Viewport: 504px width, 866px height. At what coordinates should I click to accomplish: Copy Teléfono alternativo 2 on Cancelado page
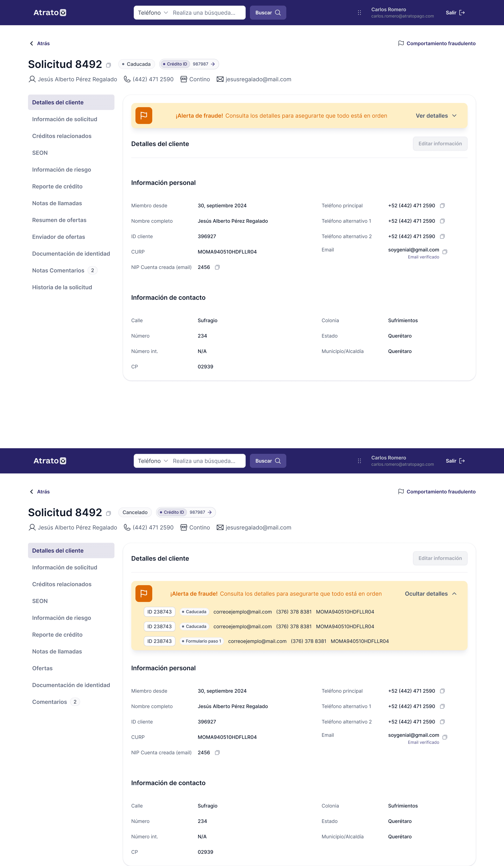coord(442,722)
